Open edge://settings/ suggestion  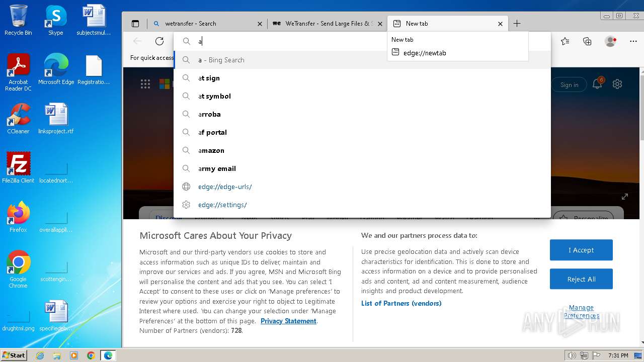coord(362,205)
